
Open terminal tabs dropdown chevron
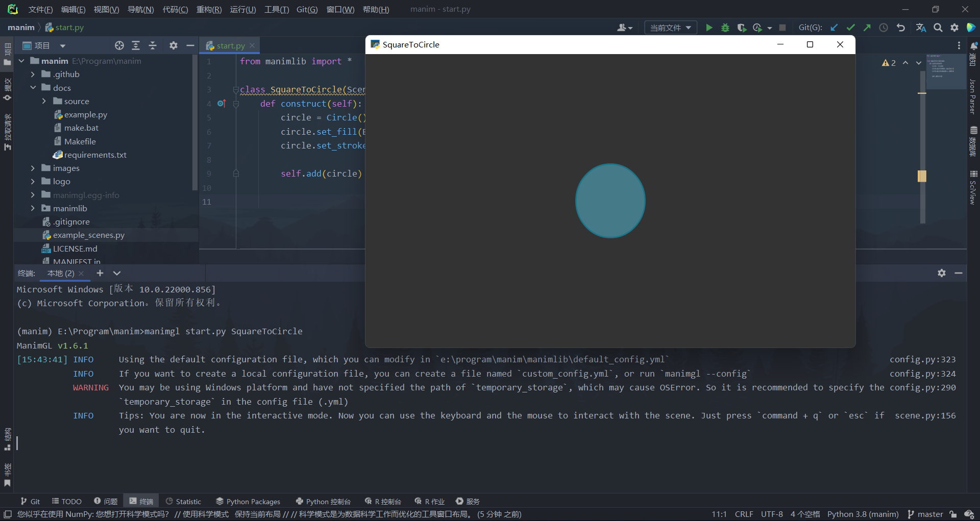coord(117,273)
